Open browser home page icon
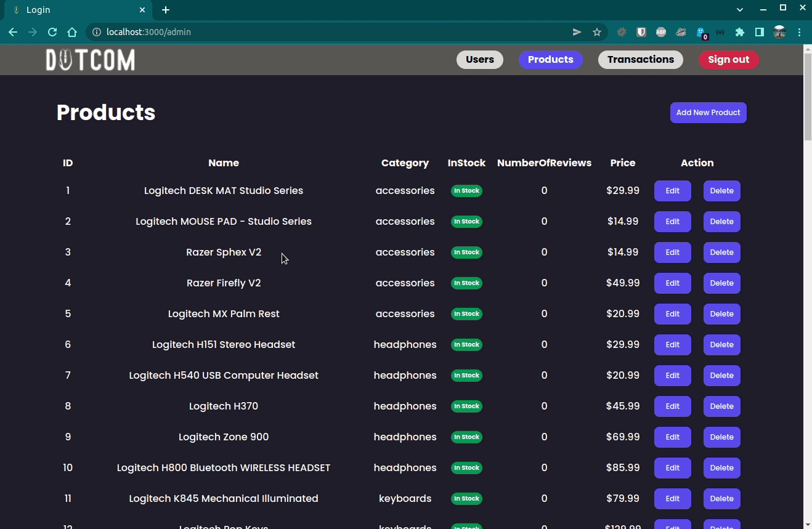 pyautogui.click(x=72, y=32)
